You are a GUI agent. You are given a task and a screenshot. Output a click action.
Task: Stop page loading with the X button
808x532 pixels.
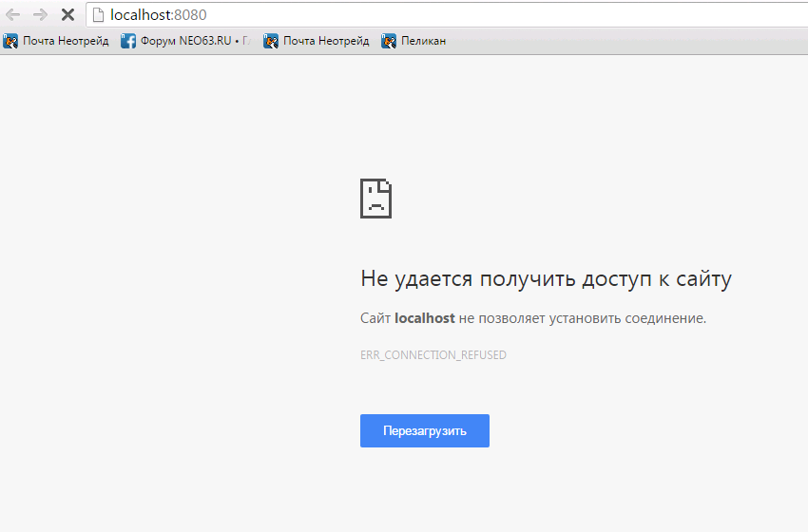pyautogui.click(x=67, y=15)
